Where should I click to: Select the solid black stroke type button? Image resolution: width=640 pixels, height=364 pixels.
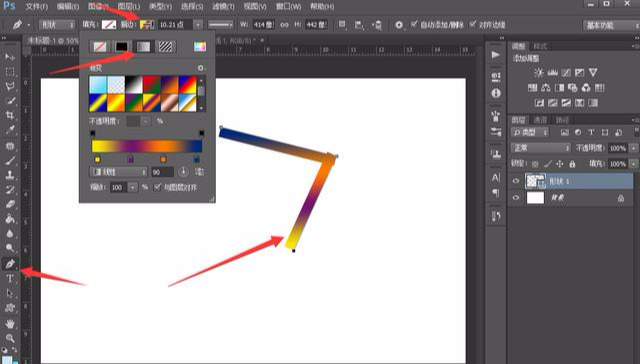coord(121,47)
